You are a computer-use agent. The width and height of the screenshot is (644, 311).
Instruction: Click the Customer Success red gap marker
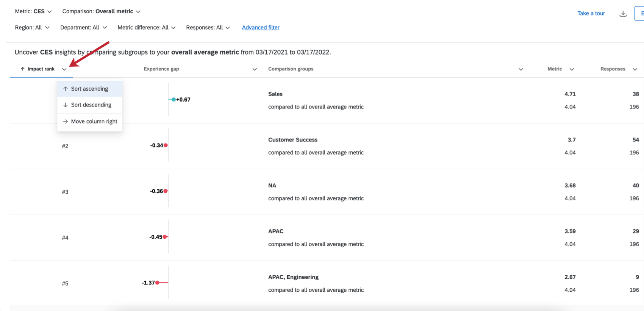(x=166, y=145)
